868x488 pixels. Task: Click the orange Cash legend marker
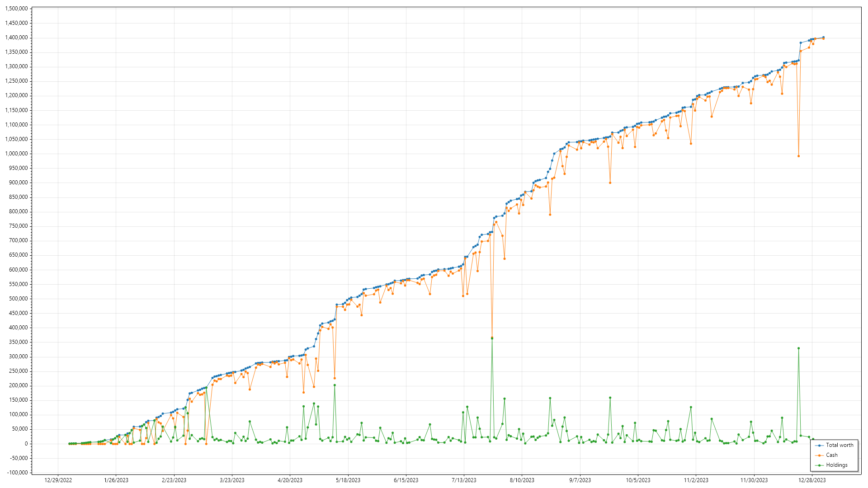[x=819, y=455]
